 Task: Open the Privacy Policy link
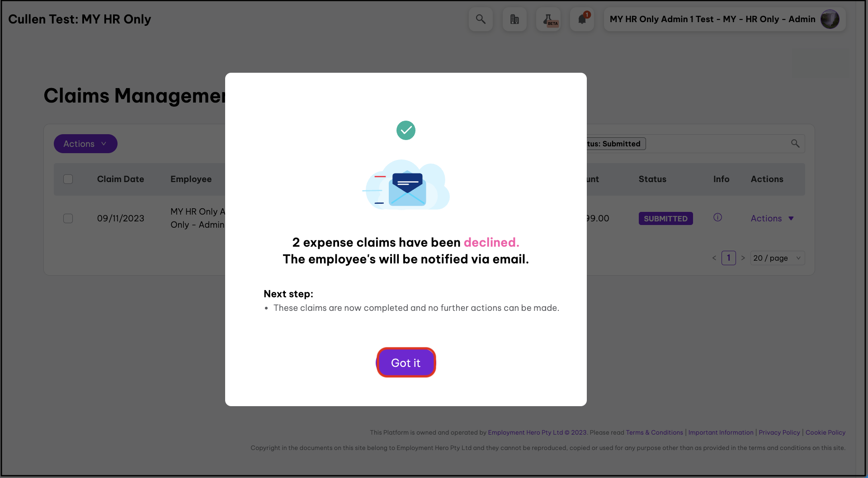coord(779,432)
